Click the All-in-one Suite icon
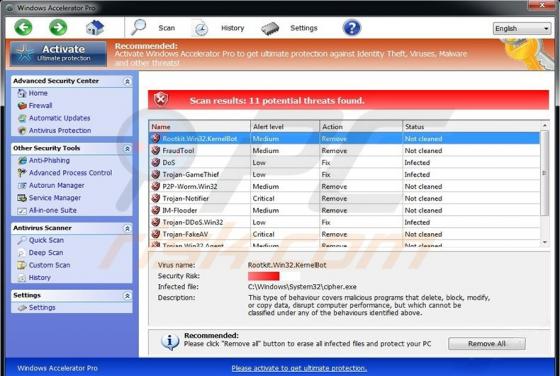The image size is (560, 376). (x=22, y=211)
